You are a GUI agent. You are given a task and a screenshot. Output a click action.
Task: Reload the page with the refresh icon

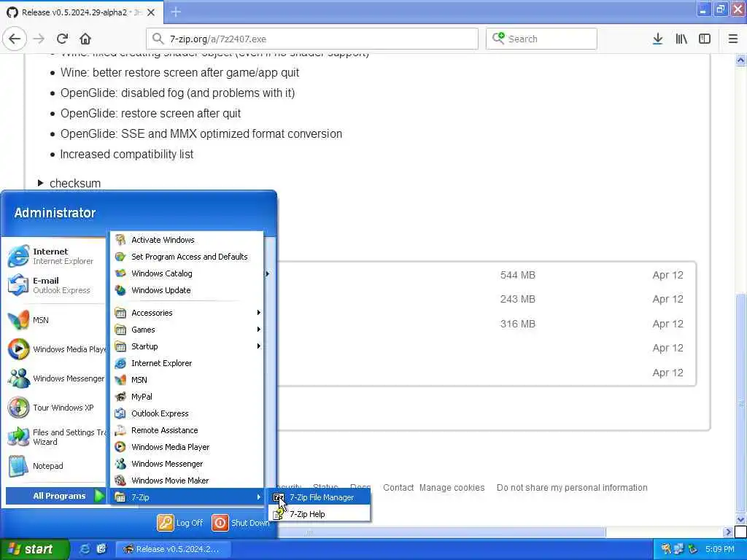coord(62,39)
